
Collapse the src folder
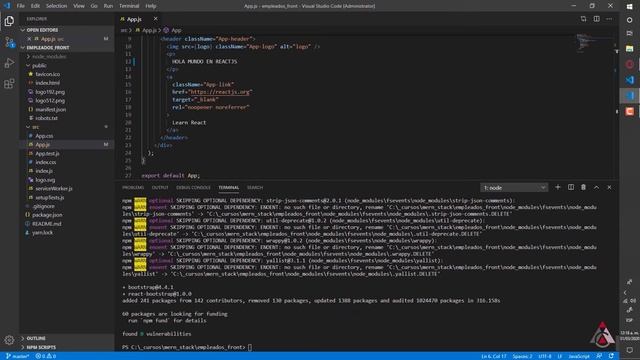(x=67, y=127)
